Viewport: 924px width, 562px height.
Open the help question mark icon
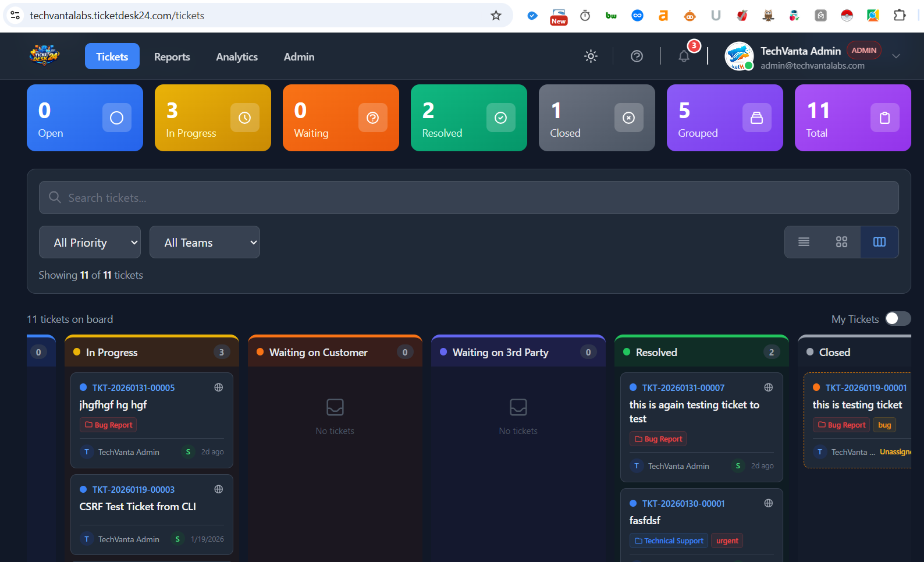637,56
